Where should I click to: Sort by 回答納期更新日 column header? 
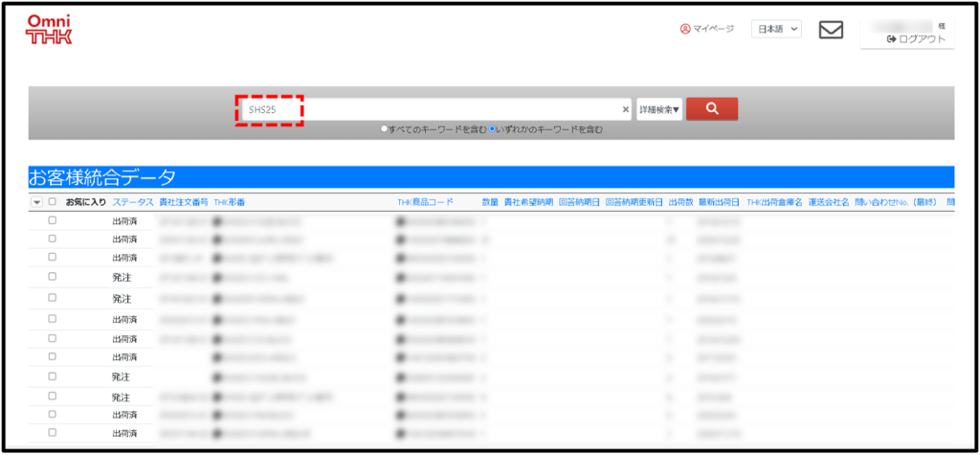[635, 202]
